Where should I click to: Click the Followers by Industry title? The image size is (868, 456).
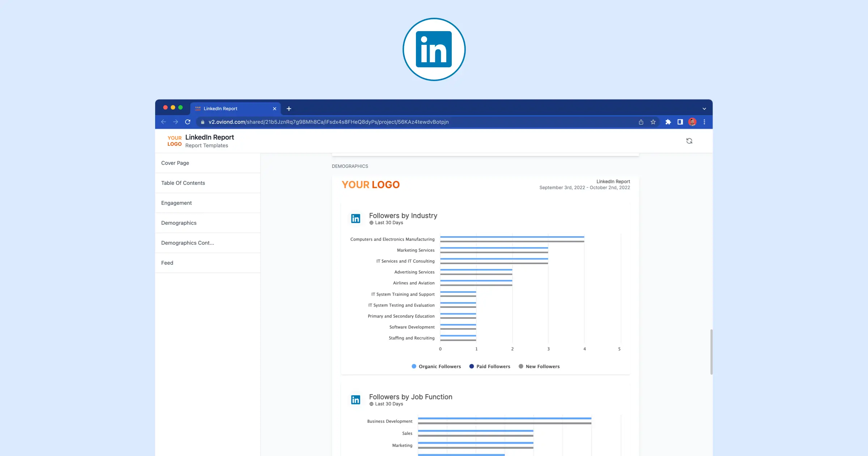403,215
